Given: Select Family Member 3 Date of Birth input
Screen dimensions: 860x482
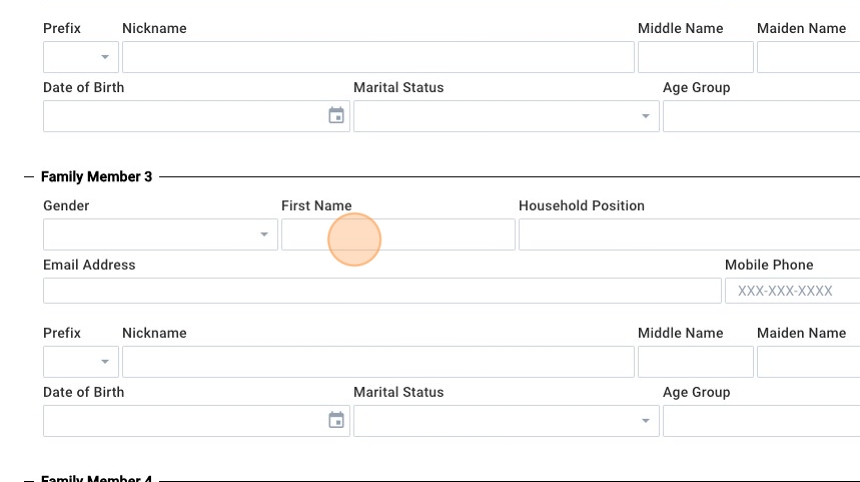Looking at the screenshot, I should point(184,421).
